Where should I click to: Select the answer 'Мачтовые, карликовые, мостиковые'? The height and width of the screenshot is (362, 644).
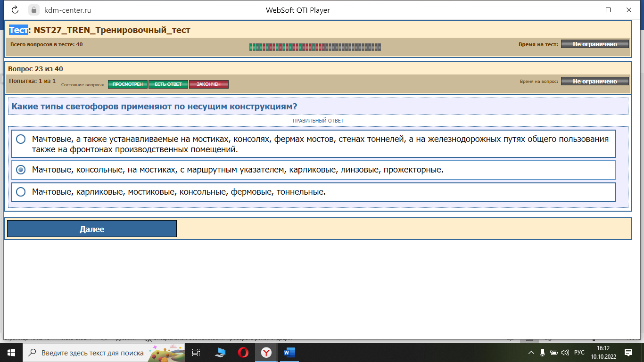point(314,192)
